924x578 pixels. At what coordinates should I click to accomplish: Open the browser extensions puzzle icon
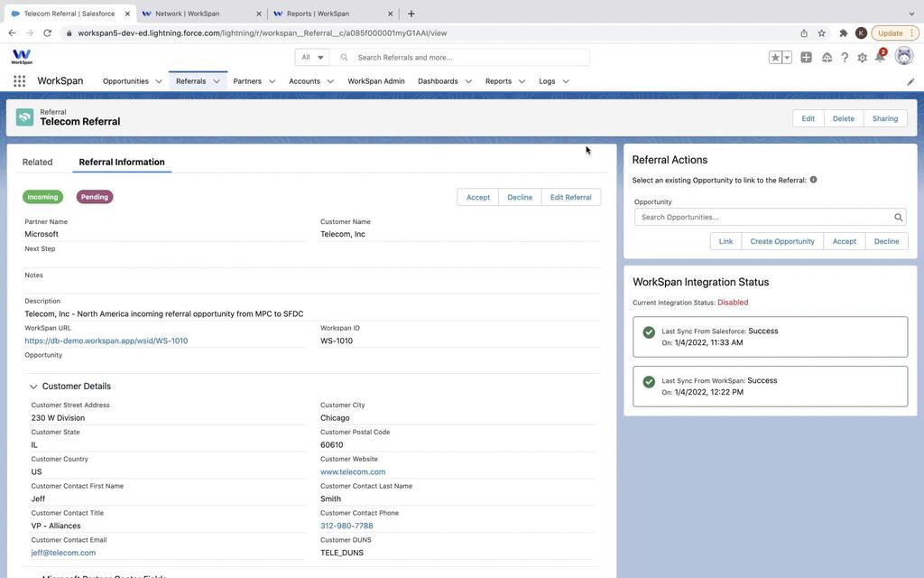pos(844,33)
